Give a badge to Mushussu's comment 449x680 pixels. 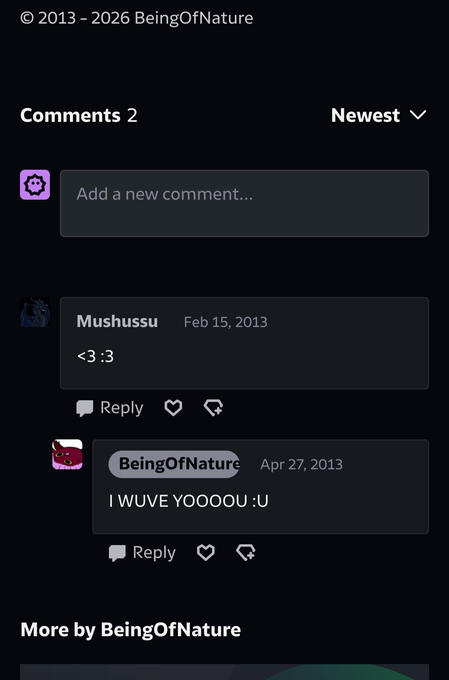(x=213, y=408)
